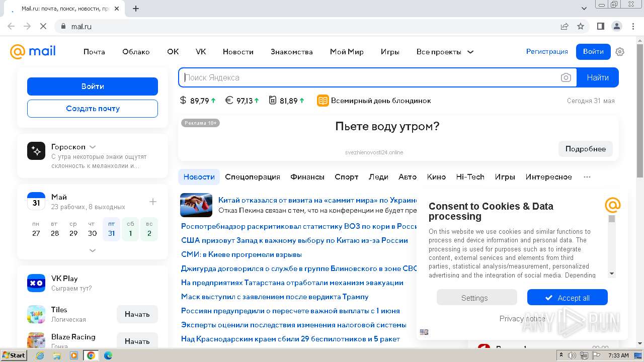The image size is (644, 362).
Task: Show more news categories with ellipsis
Action: (587, 177)
